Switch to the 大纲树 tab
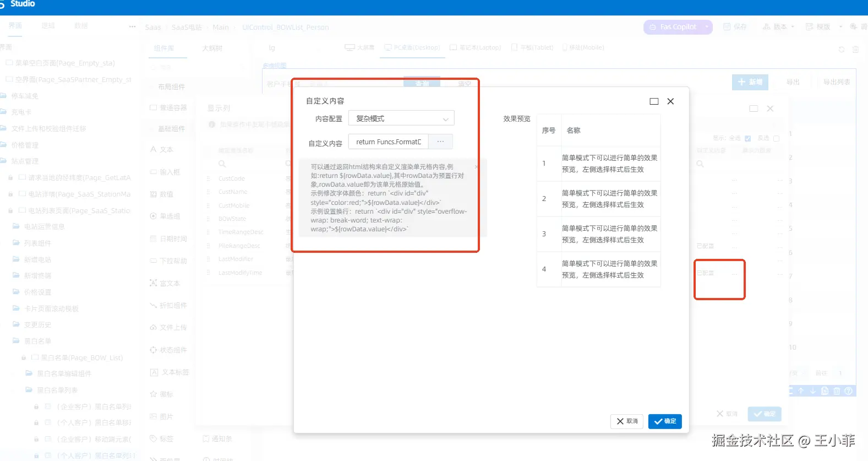This screenshot has width=868, height=461. (212, 48)
